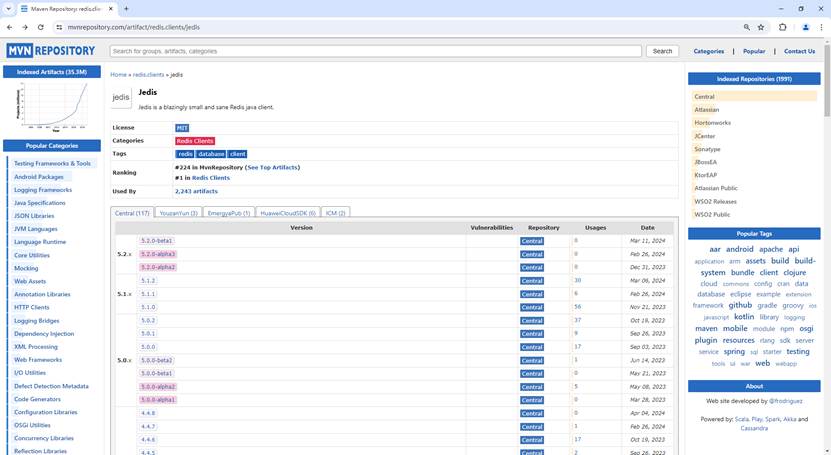Click the zoom magnifier icon in address bar
The height and width of the screenshot is (455, 831).
[x=747, y=27]
